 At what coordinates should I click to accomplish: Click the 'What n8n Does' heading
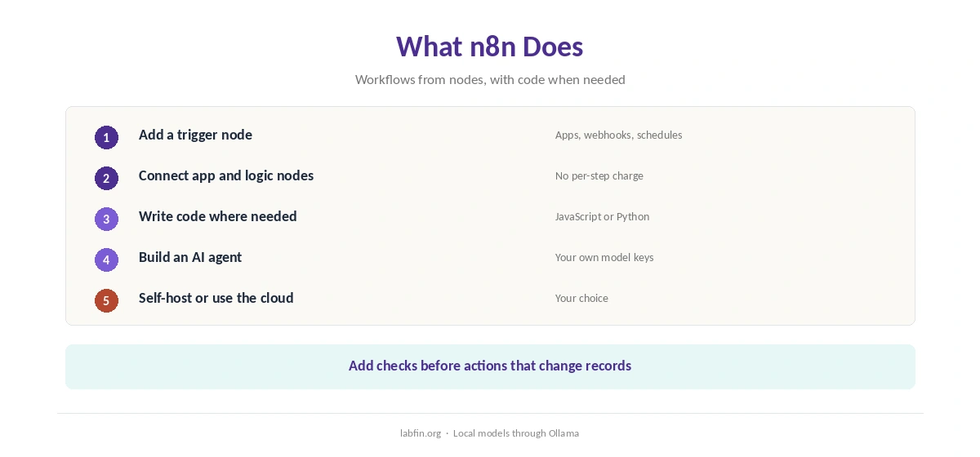(x=490, y=47)
